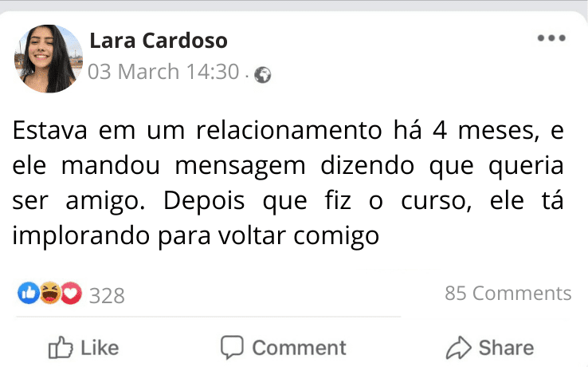Click the red heart love reaction
Image resolution: width=588 pixels, height=367 pixels.
click(x=71, y=294)
